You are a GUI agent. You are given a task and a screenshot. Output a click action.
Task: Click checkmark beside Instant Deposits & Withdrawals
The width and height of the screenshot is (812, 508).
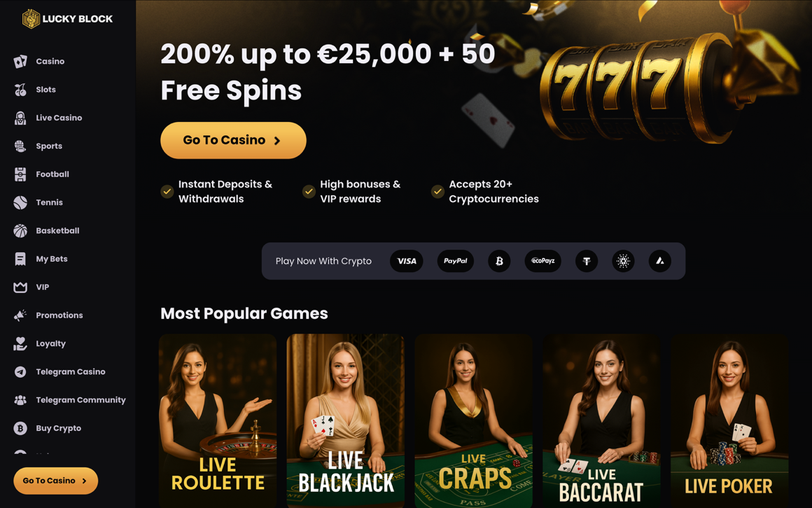pos(167,191)
